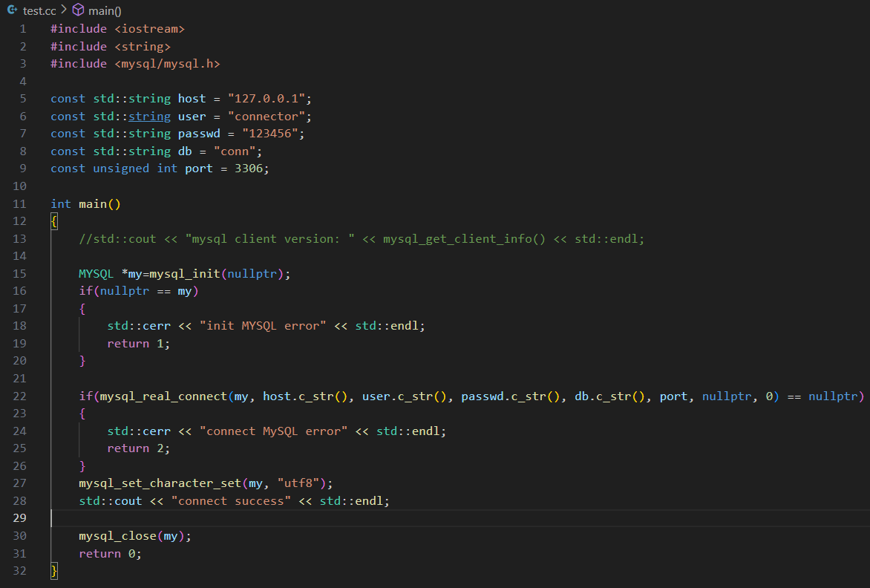The height and width of the screenshot is (588, 870).
Task: Click passwd.c_str() argument on line 22
Action: (511, 396)
